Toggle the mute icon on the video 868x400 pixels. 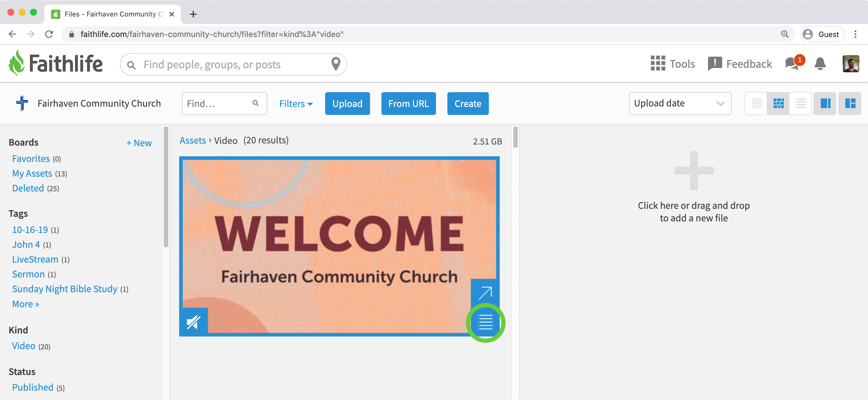click(194, 321)
